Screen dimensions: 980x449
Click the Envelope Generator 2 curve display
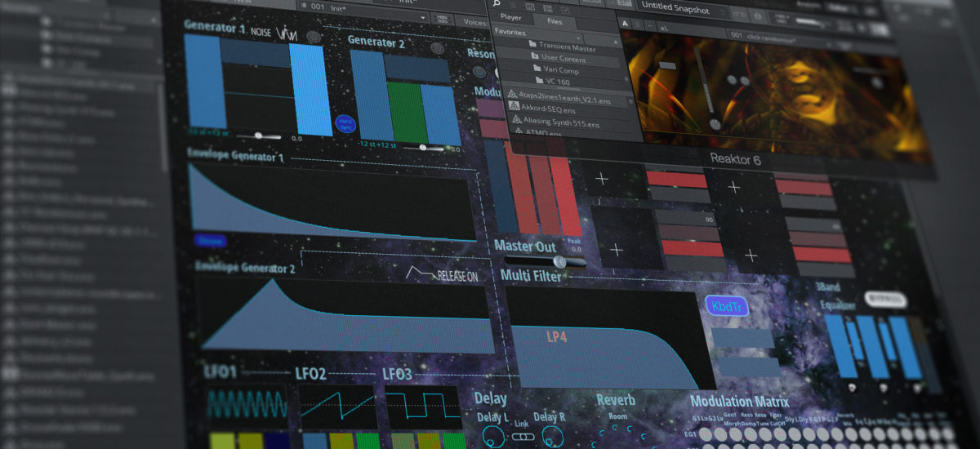(347, 314)
